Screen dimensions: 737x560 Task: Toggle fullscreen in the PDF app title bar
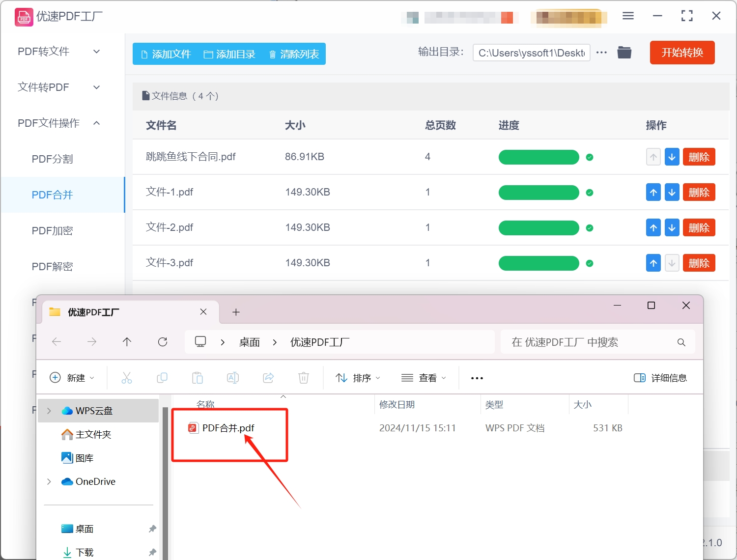687,16
